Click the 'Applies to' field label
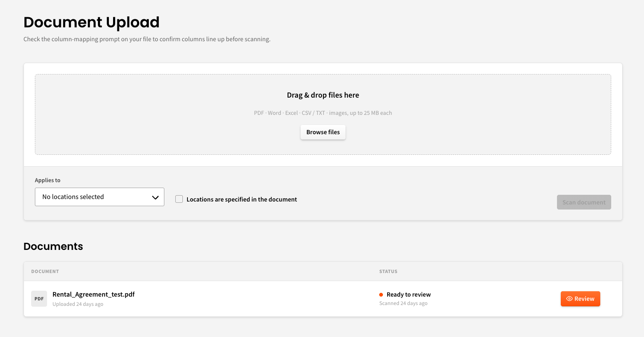 click(x=48, y=180)
